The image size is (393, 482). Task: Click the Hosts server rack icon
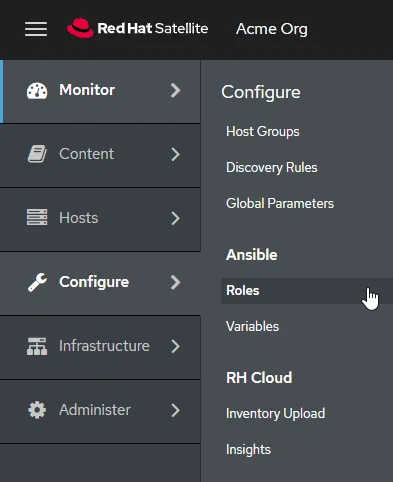pyautogui.click(x=37, y=217)
